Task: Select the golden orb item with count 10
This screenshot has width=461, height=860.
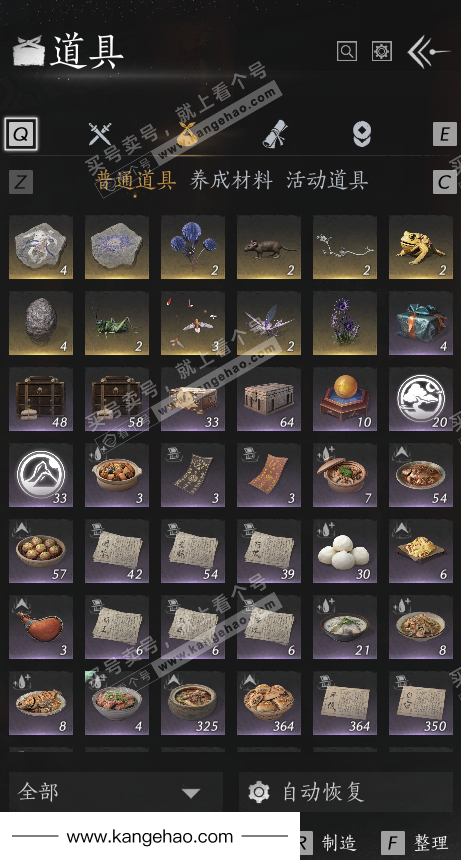Action: pyautogui.click(x=345, y=399)
